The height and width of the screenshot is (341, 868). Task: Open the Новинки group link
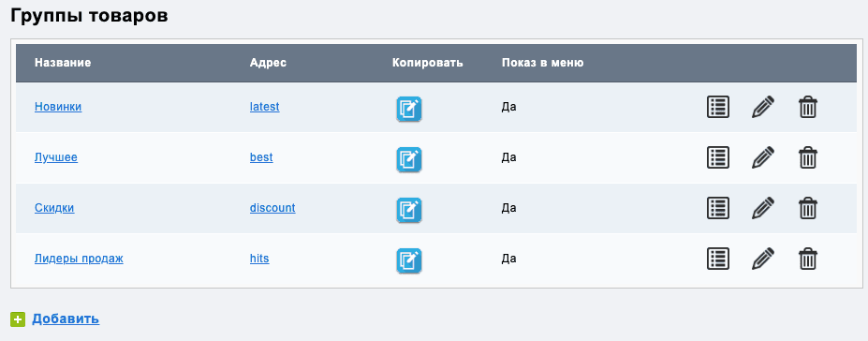[58, 107]
